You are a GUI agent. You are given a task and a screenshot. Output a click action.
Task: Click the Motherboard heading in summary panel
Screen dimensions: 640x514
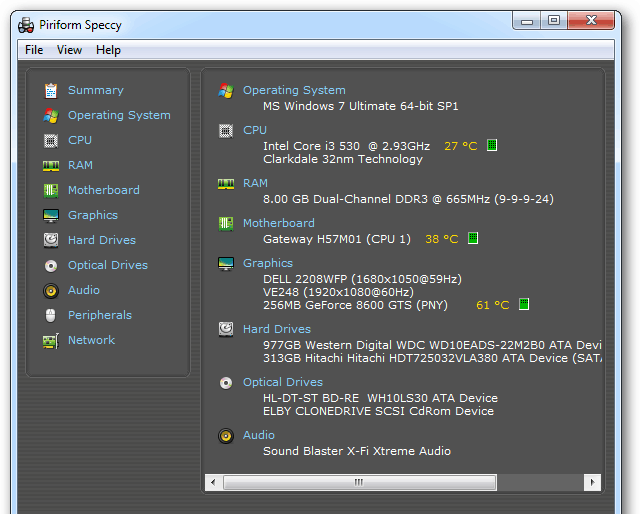tap(278, 223)
